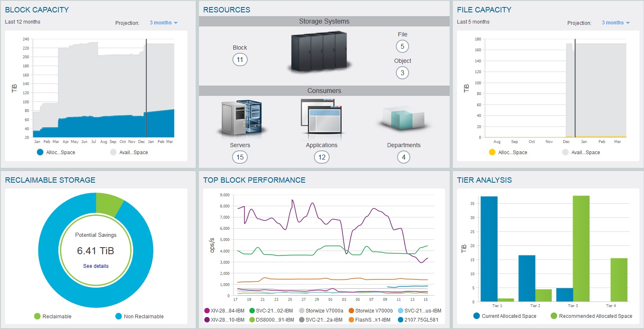This screenshot has height=329, width=644.
Task: Toggle XIV-28...84-IBM legend series
Action: point(224,310)
